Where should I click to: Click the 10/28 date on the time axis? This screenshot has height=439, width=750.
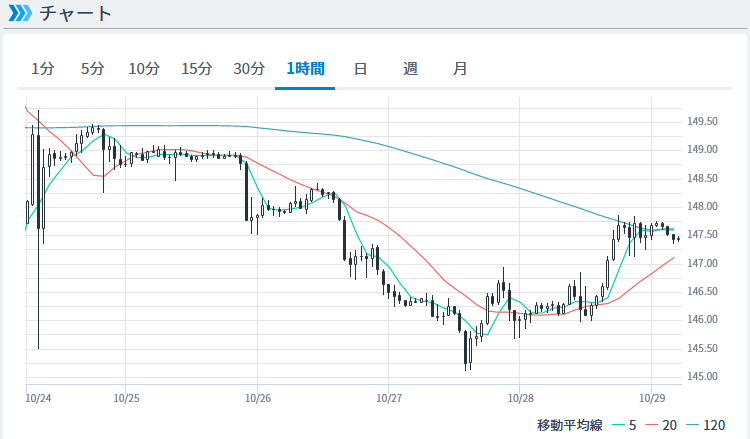coord(519,398)
